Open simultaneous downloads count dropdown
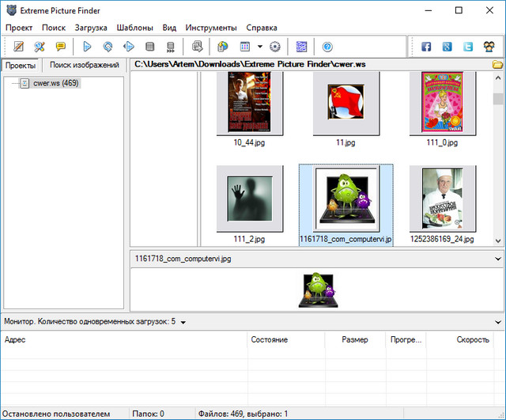 (183, 322)
